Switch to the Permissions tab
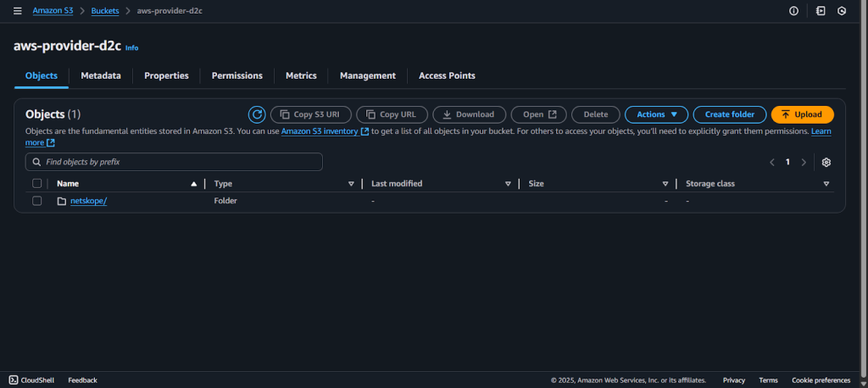Viewport: 868px width, 388px height. (x=237, y=76)
